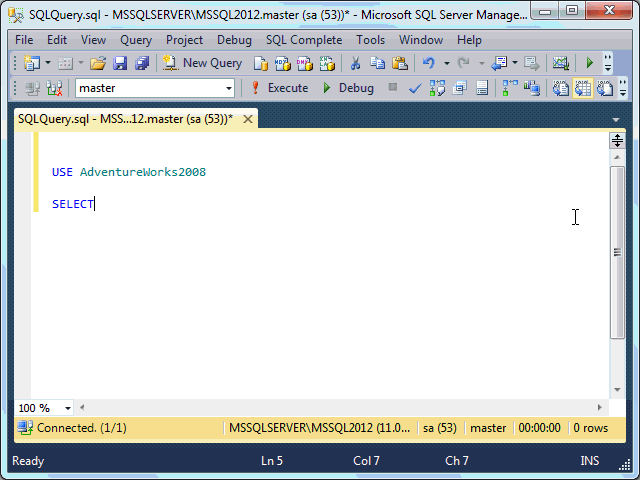Toggle IntelliSense Enabled icon
Image resolution: width=640 pixels, height=480 pixels.
pyautogui.click(x=482, y=88)
